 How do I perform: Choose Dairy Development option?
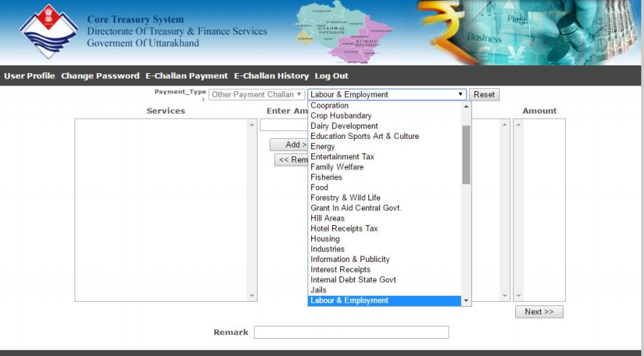[x=384, y=126]
